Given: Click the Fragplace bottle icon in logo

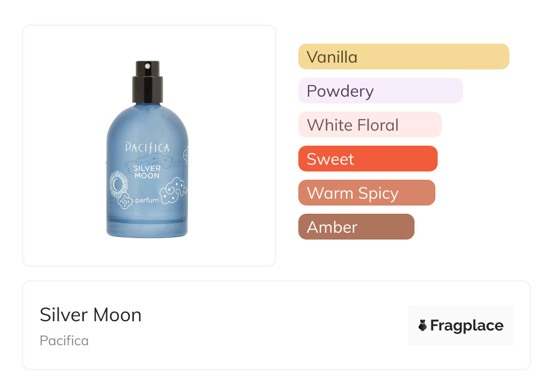Looking at the screenshot, I should 423,325.
